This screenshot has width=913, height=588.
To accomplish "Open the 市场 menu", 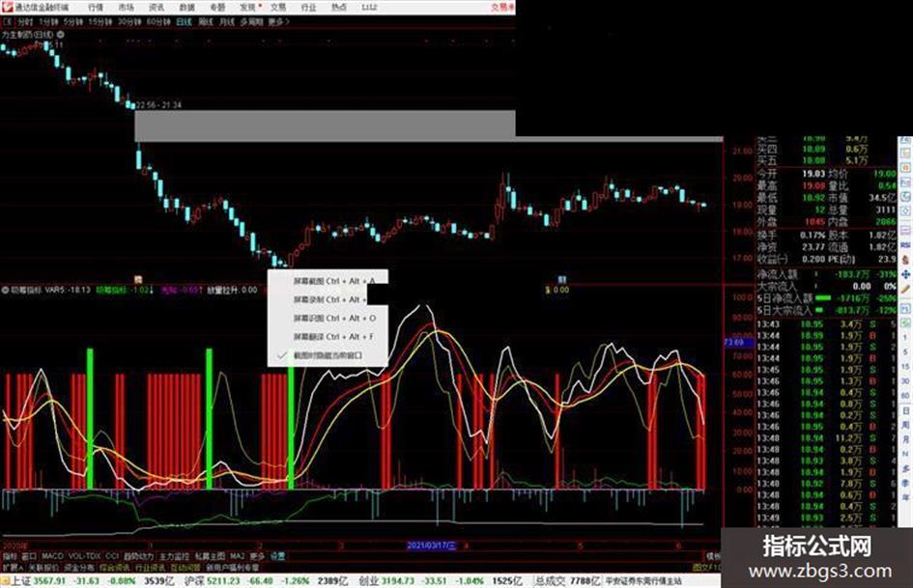I will [x=126, y=7].
